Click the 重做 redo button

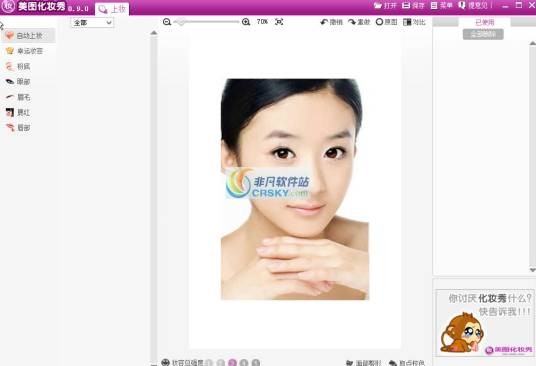point(359,22)
